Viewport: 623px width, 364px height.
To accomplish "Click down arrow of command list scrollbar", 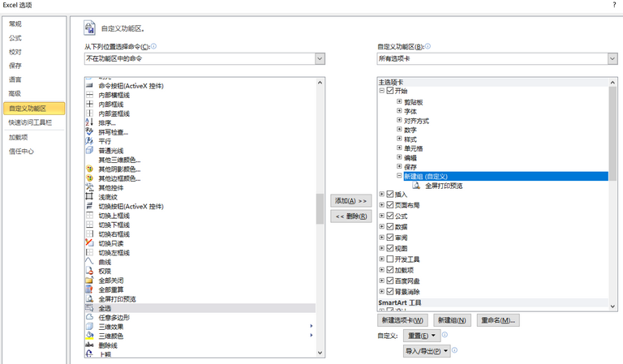I will (x=320, y=353).
